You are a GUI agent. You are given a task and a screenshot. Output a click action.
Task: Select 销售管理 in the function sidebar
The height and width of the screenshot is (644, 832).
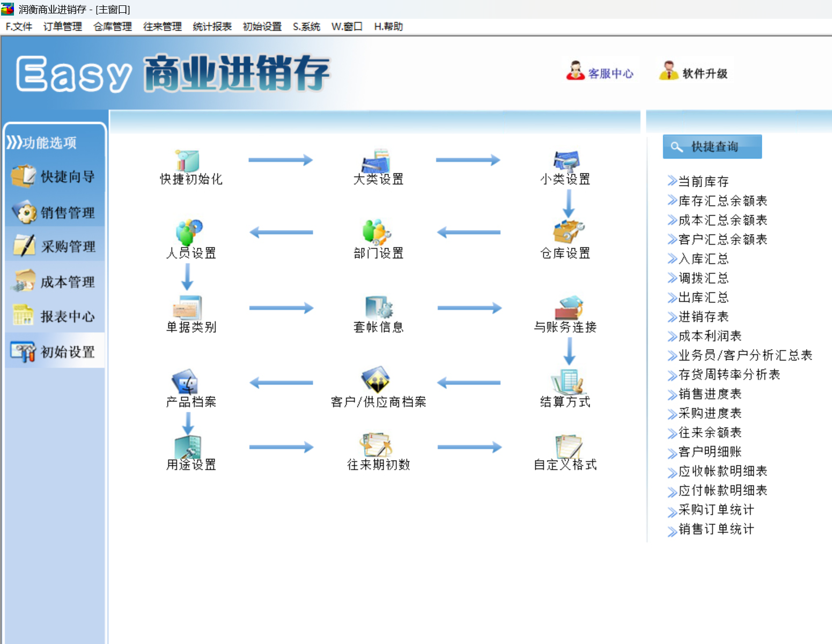point(55,212)
